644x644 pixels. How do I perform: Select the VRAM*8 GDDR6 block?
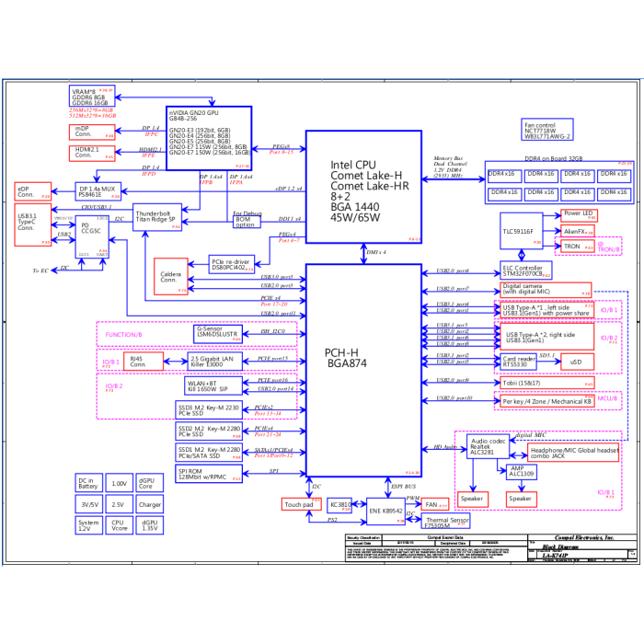coord(92,96)
